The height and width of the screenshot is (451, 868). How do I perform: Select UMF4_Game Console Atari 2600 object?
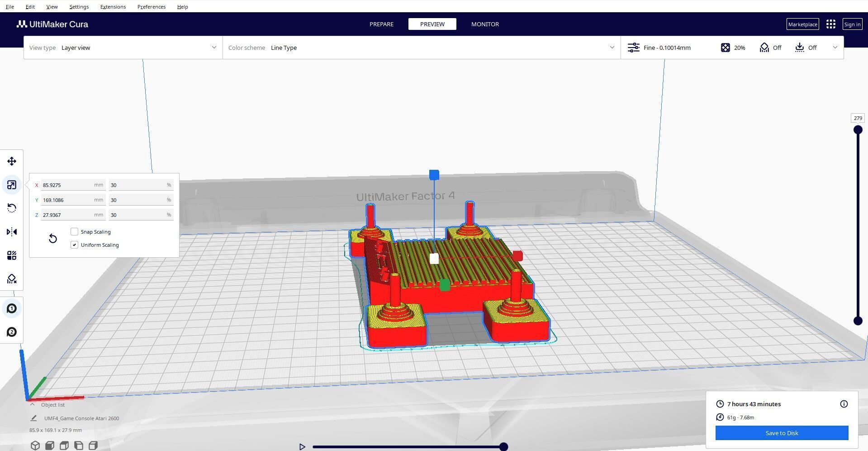point(81,418)
